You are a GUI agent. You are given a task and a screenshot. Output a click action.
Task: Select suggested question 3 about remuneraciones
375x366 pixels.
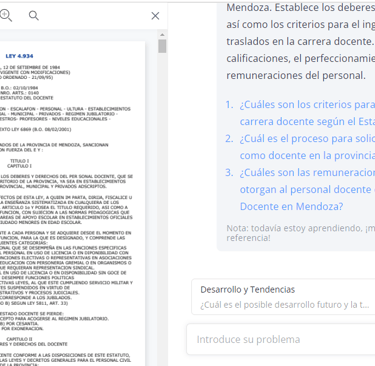[x=307, y=189]
